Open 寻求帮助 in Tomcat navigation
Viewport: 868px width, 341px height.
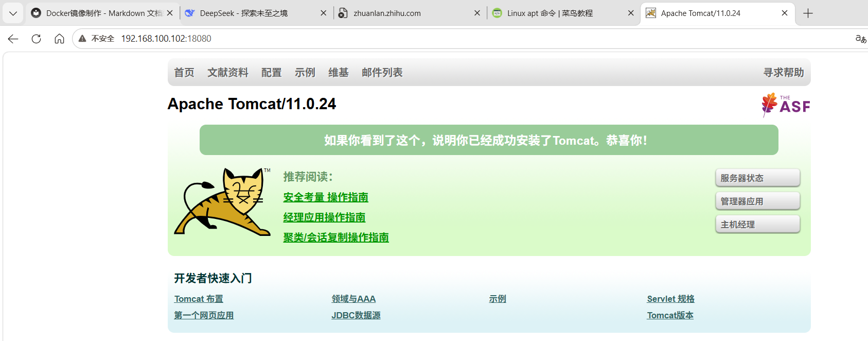(x=784, y=73)
